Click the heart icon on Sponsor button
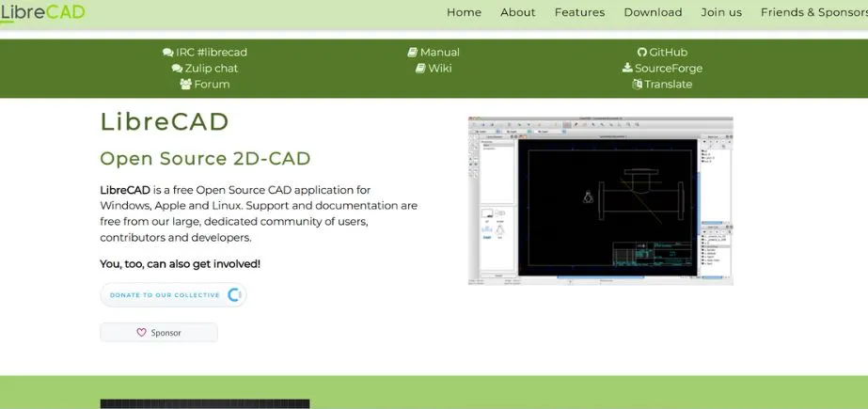The image size is (868, 409). point(141,333)
